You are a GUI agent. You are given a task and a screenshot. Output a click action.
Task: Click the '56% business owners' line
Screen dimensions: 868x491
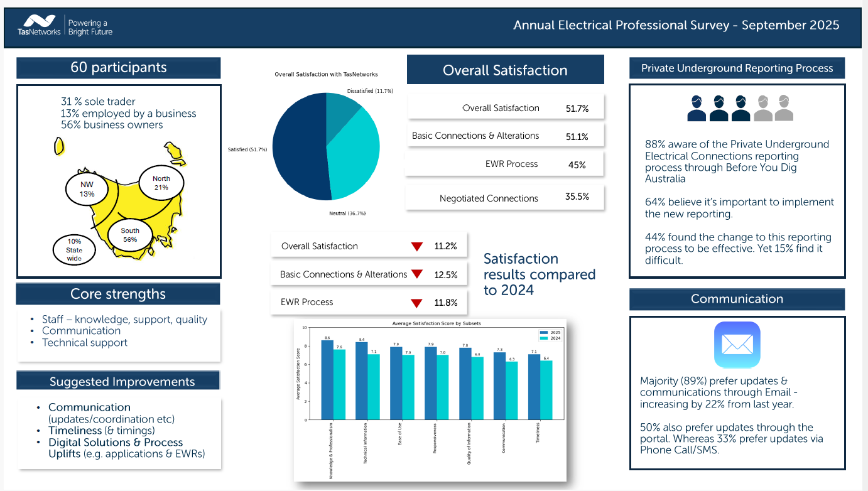pos(112,125)
